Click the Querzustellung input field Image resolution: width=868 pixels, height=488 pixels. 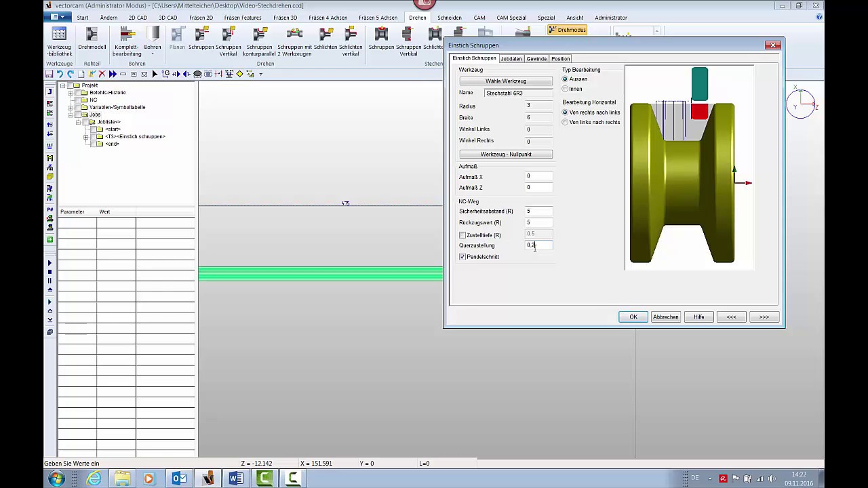coord(539,245)
